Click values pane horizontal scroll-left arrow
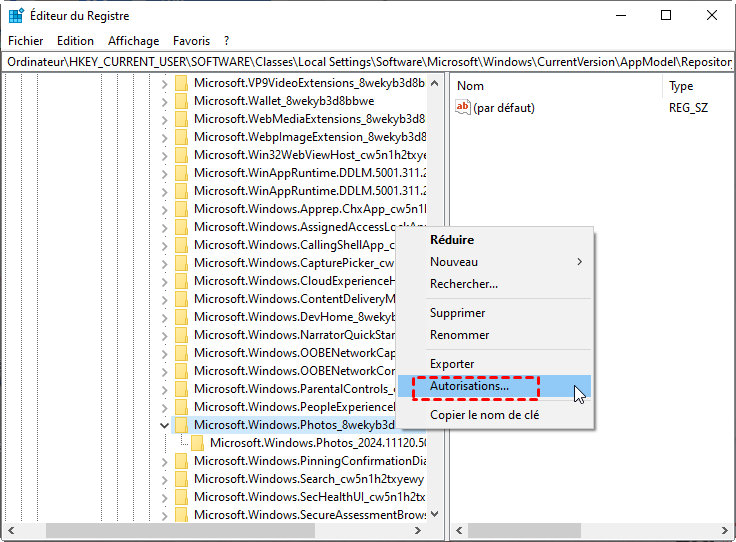736x542 pixels. (x=459, y=531)
